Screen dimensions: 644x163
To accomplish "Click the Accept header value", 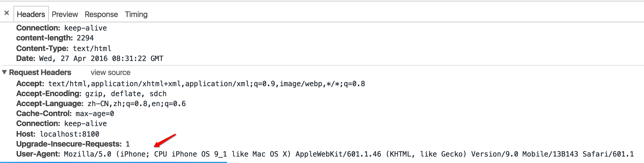I will click(x=206, y=84).
